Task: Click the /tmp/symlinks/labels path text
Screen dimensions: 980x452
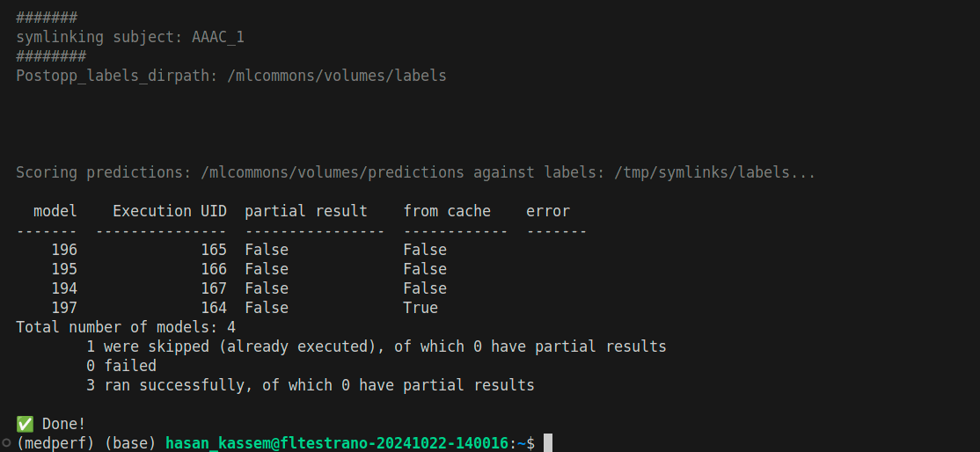Action: coord(715,172)
